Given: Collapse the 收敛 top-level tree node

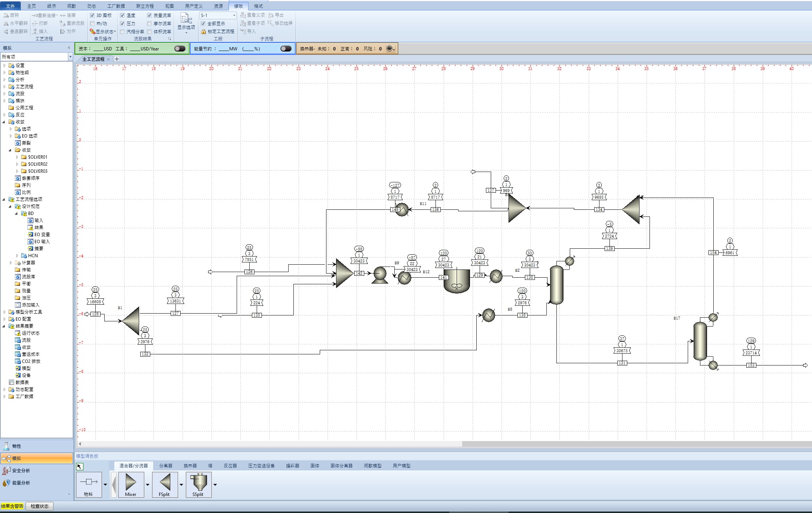Looking at the screenshot, I should [x=4, y=122].
